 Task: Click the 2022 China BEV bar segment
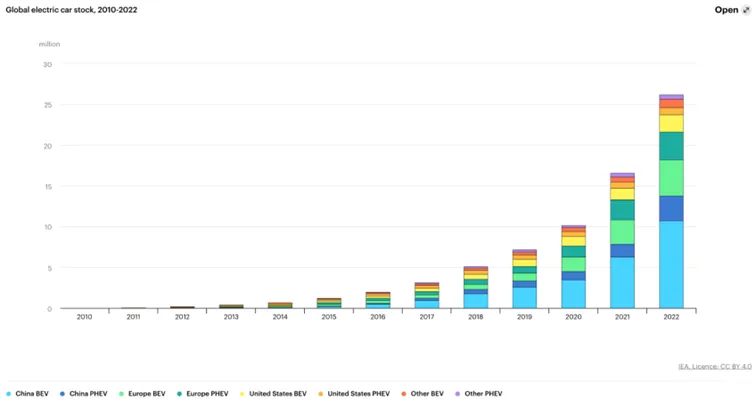click(671, 265)
